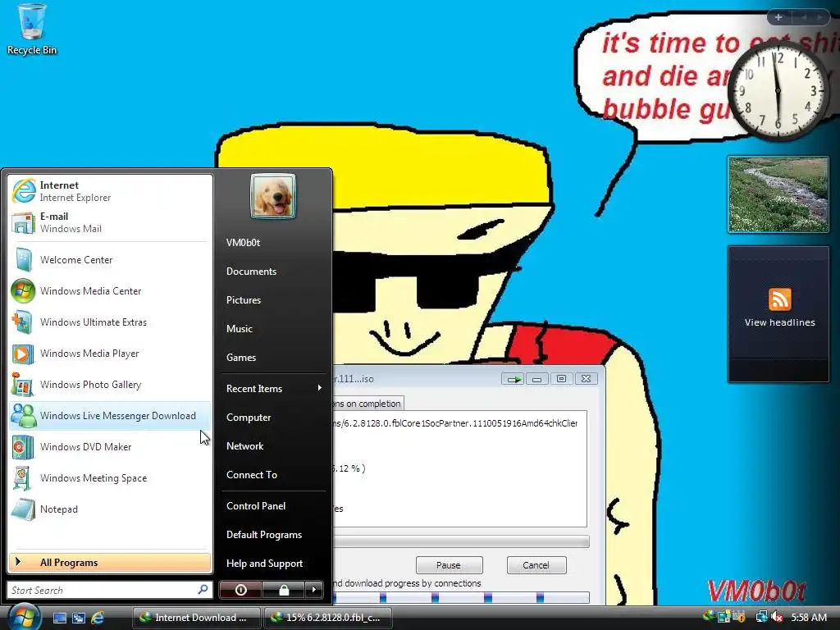Switch to 15% 6.2.8128.0.fbl_c... taskbar button
Viewport: 840px width, 630px height.
pos(328,618)
